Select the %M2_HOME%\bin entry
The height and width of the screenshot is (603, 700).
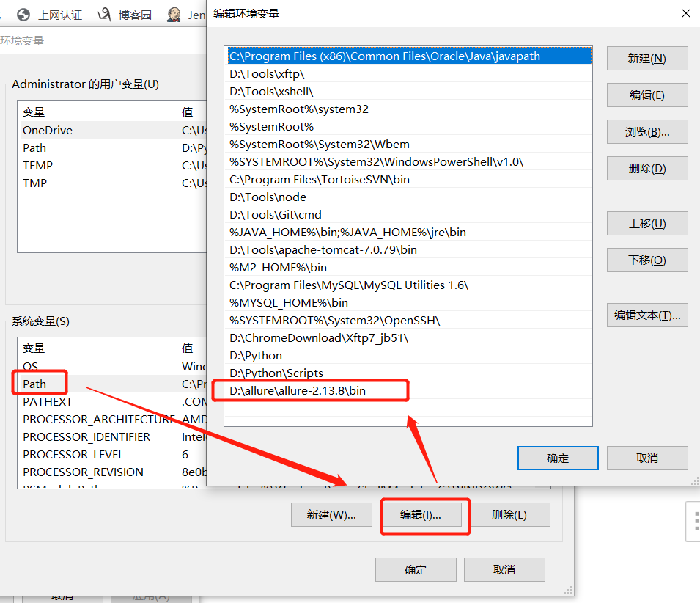pos(409,267)
